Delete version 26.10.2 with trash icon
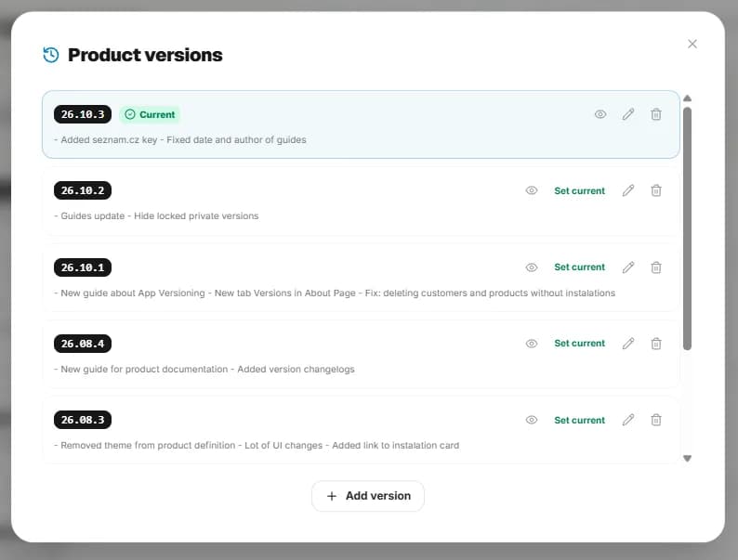Viewport: 738px width, 560px height. click(x=655, y=190)
